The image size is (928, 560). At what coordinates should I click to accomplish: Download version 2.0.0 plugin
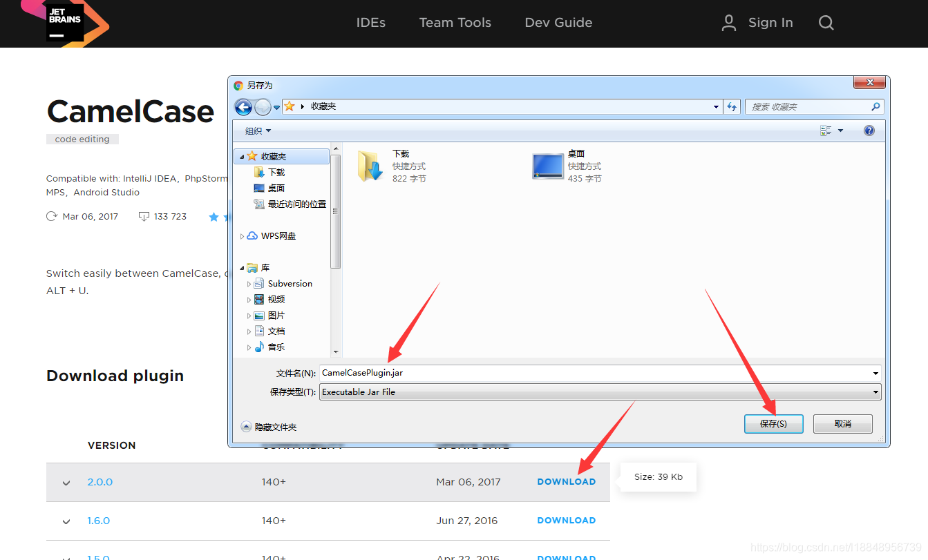click(x=567, y=482)
